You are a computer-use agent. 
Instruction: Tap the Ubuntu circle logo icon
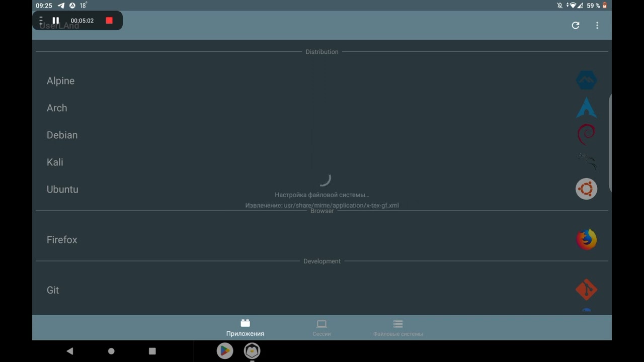pos(586,189)
